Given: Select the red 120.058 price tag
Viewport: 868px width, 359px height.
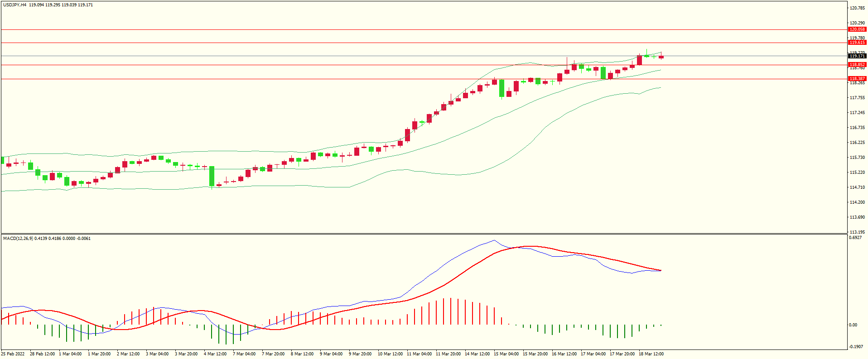Looking at the screenshot, I should 857,29.
